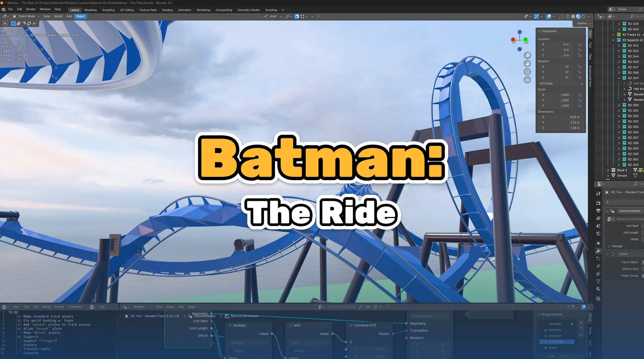Switch viewport to solid shading
This screenshot has height=359, width=644.
click(573, 16)
